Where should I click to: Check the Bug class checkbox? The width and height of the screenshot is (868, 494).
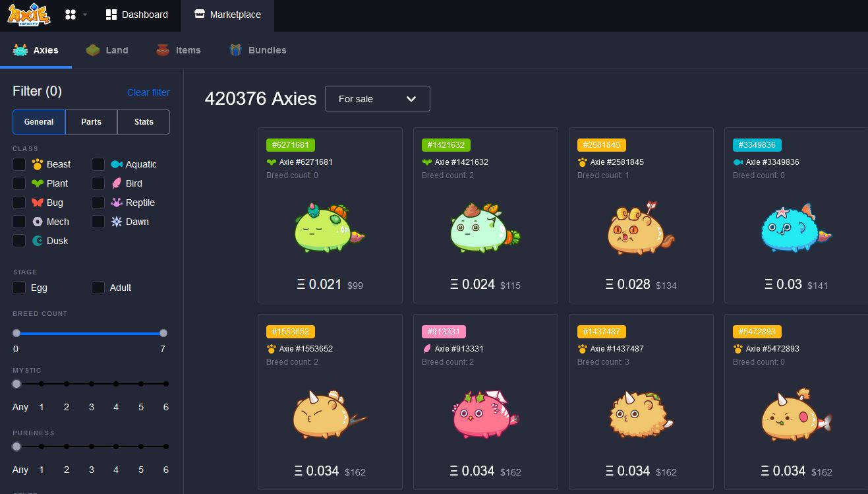point(19,202)
